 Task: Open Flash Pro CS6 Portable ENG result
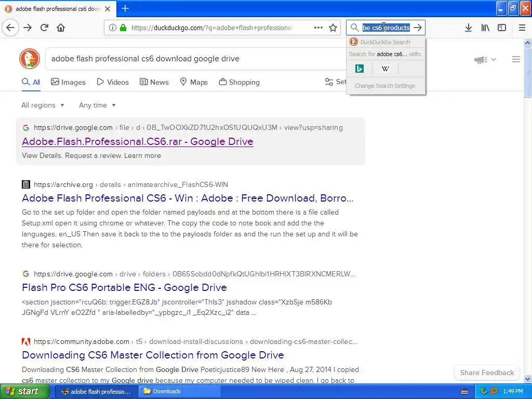pos(124,287)
